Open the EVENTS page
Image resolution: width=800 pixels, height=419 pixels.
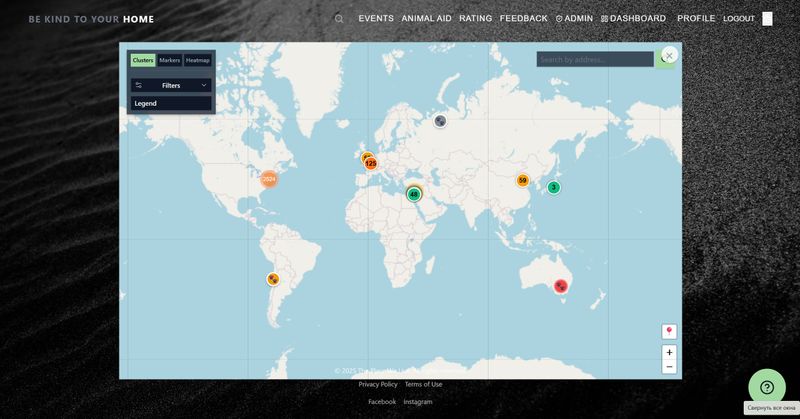[x=376, y=18]
